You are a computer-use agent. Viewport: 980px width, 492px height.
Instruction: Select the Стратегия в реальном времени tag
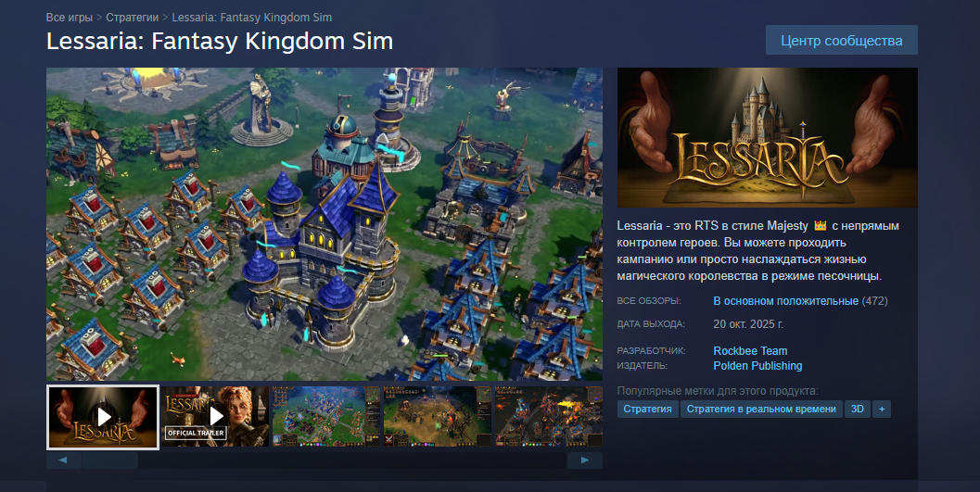click(761, 409)
